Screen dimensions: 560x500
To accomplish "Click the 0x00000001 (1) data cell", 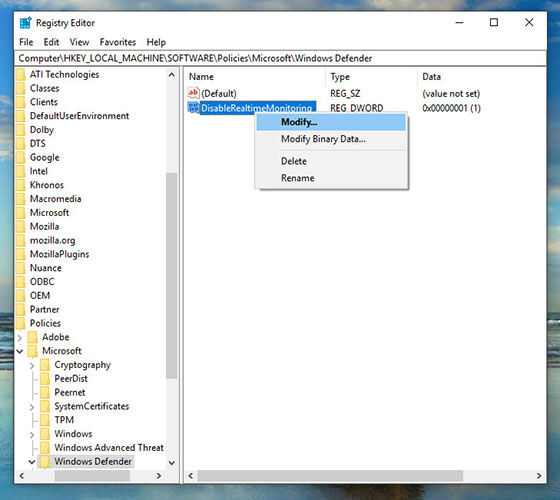I will [x=451, y=108].
